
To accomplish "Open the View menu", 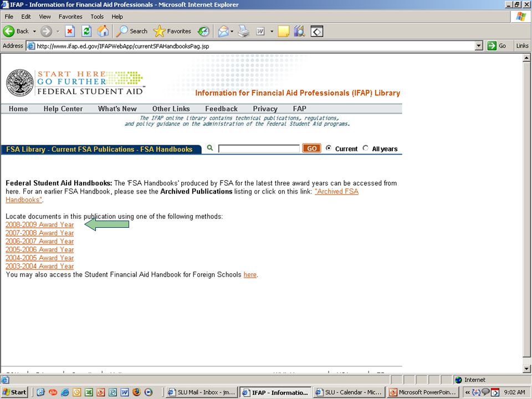I will click(44, 17).
